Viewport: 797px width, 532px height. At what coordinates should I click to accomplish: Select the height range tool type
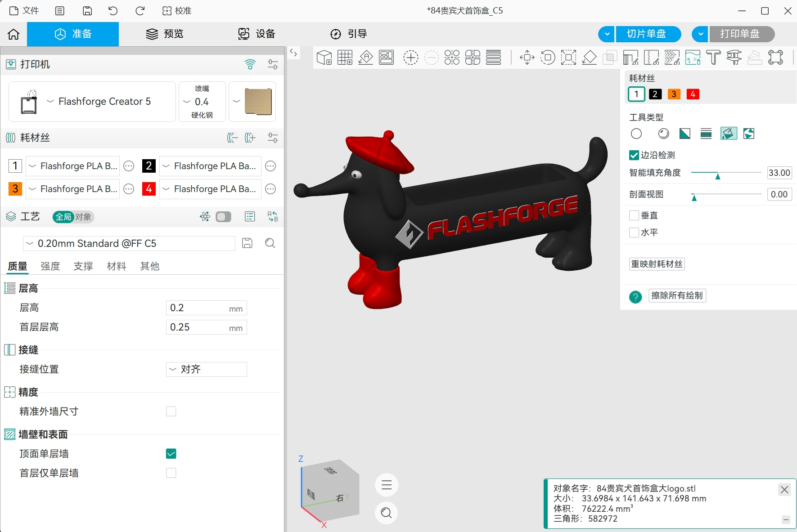[x=706, y=134]
